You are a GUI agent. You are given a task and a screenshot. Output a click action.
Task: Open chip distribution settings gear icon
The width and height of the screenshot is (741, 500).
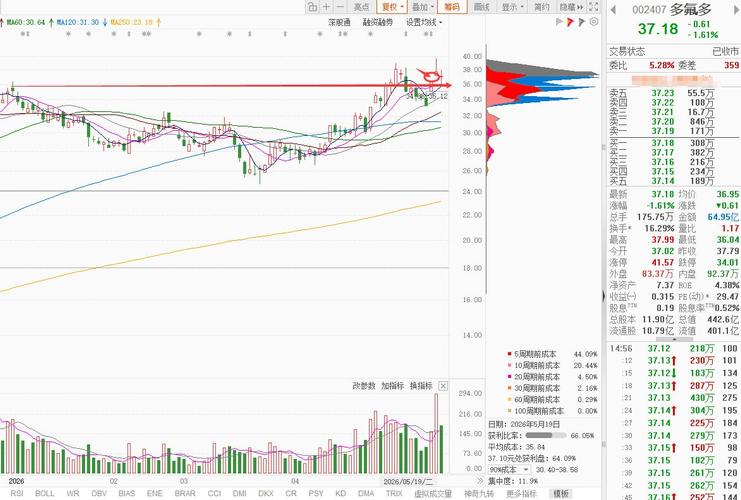(x=594, y=22)
